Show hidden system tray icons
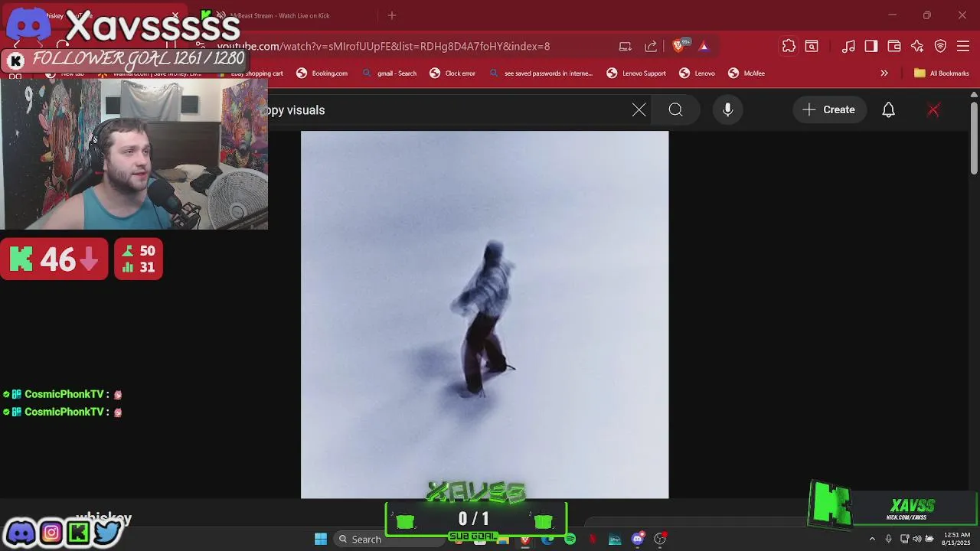This screenshot has width=980, height=551. click(872, 540)
